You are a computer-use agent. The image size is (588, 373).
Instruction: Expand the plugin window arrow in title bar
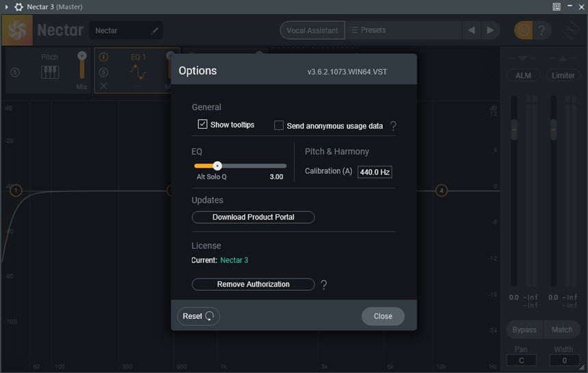(6, 7)
